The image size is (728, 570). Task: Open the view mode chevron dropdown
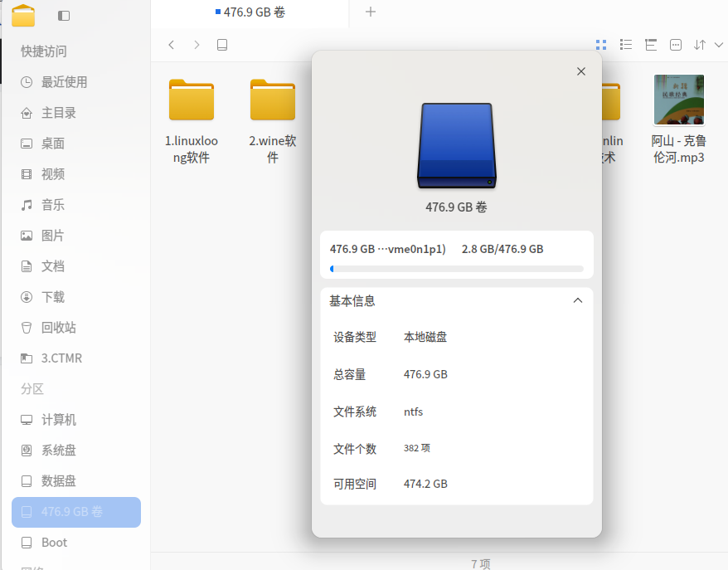coord(718,45)
